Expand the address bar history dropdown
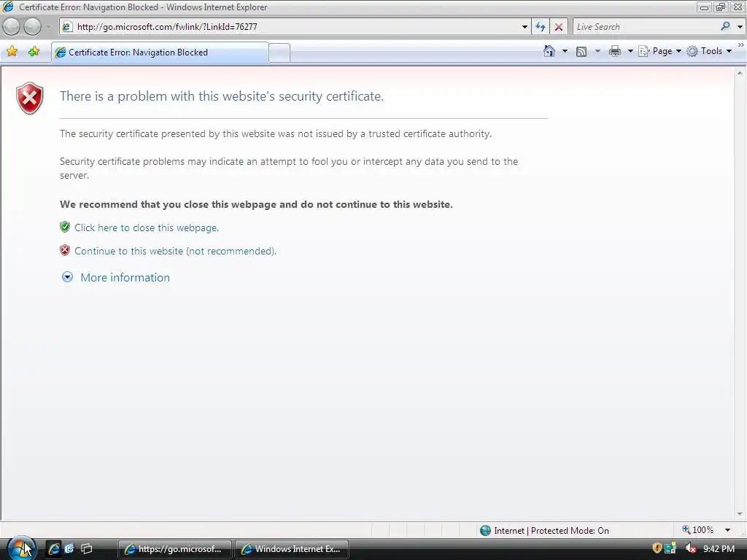This screenshot has height=560, width=747. point(525,27)
